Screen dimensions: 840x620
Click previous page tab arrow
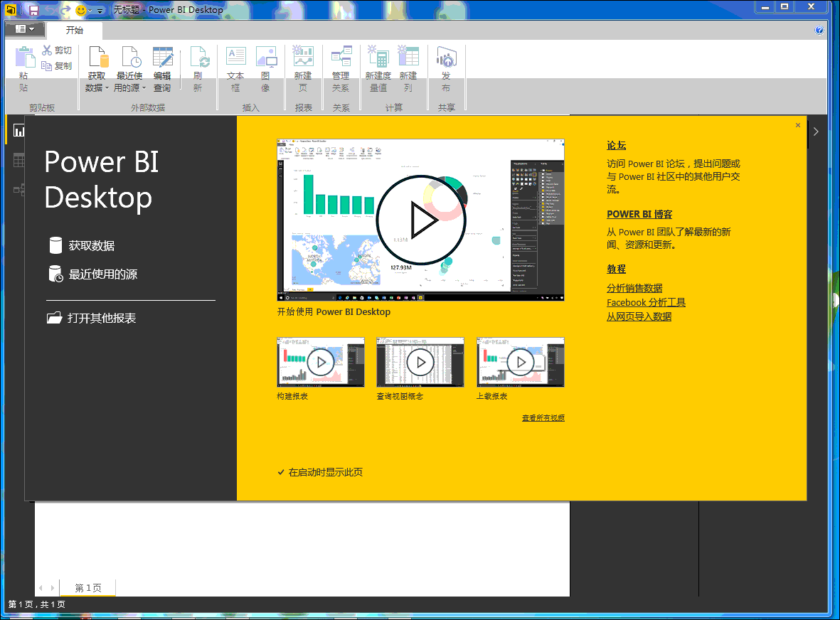pyautogui.click(x=41, y=588)
